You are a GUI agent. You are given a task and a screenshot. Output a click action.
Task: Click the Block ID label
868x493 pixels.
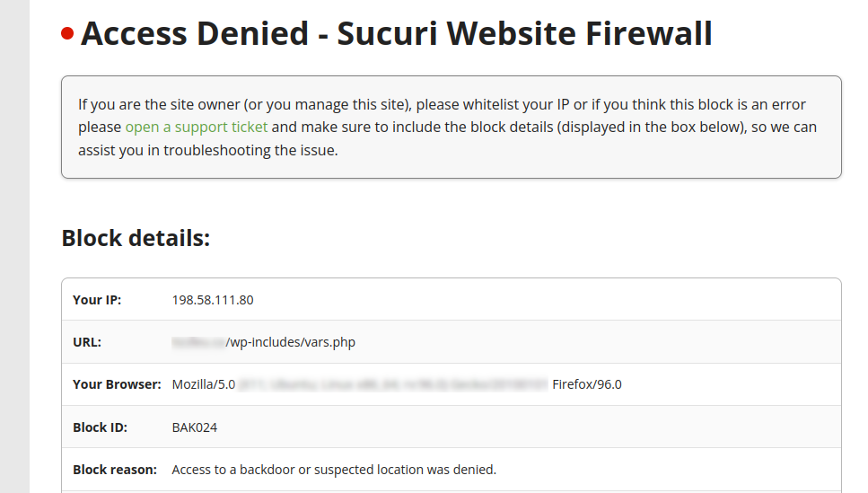pyautogui.click(x=100, y=427)
